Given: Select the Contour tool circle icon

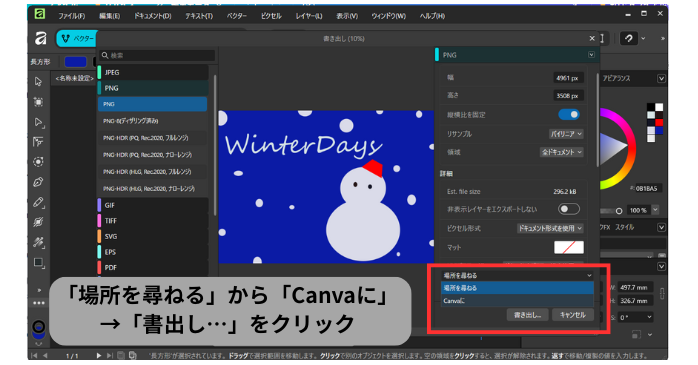Looking at the screenshot, I should point(38,162).
